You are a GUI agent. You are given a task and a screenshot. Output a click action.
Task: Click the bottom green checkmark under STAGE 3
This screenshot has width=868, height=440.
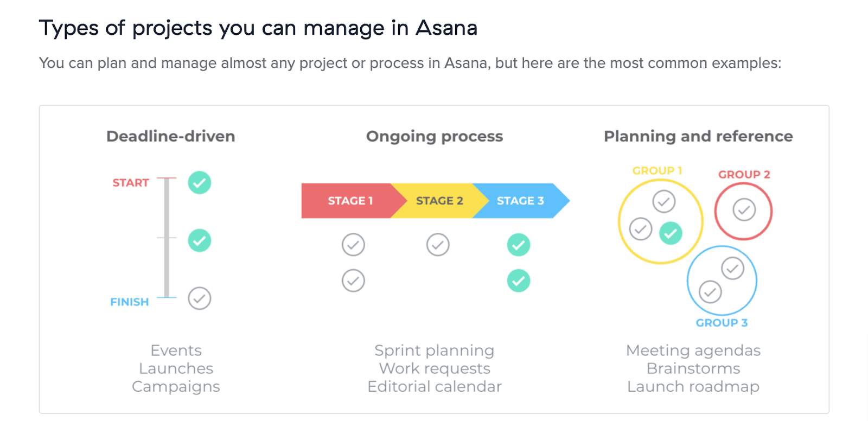519,281
